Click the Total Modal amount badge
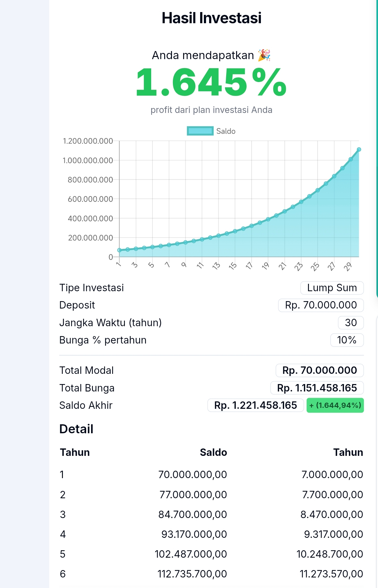This screenshot has width=378, height=588. point(319,370)
